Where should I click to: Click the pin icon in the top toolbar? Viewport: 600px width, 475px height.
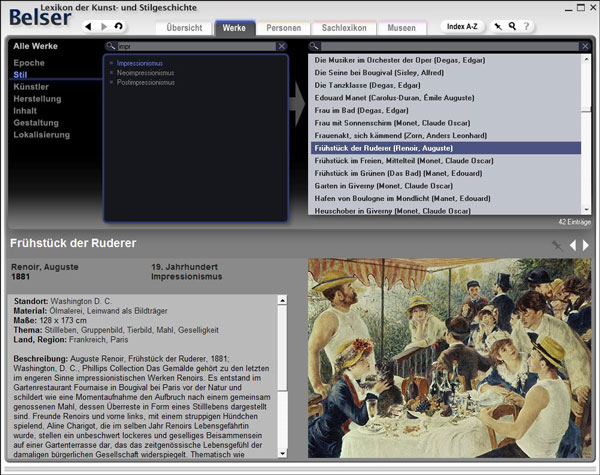[498, 26]
